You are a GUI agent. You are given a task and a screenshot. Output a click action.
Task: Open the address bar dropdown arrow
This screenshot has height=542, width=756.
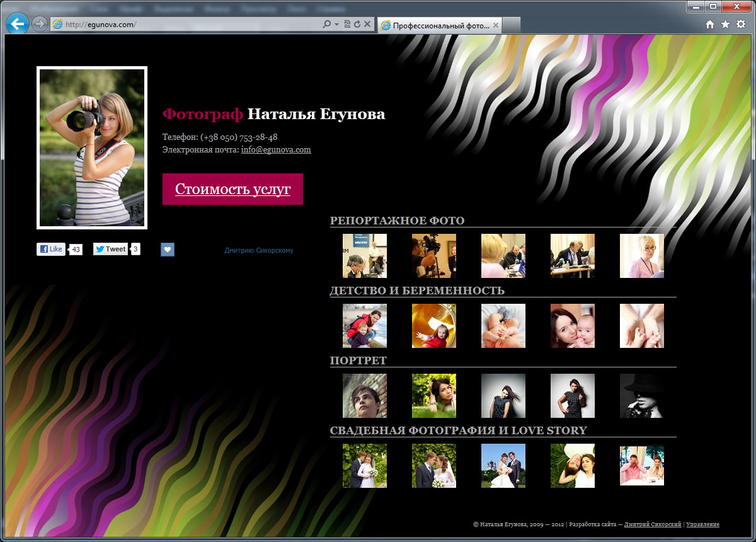tap(337, 25)
